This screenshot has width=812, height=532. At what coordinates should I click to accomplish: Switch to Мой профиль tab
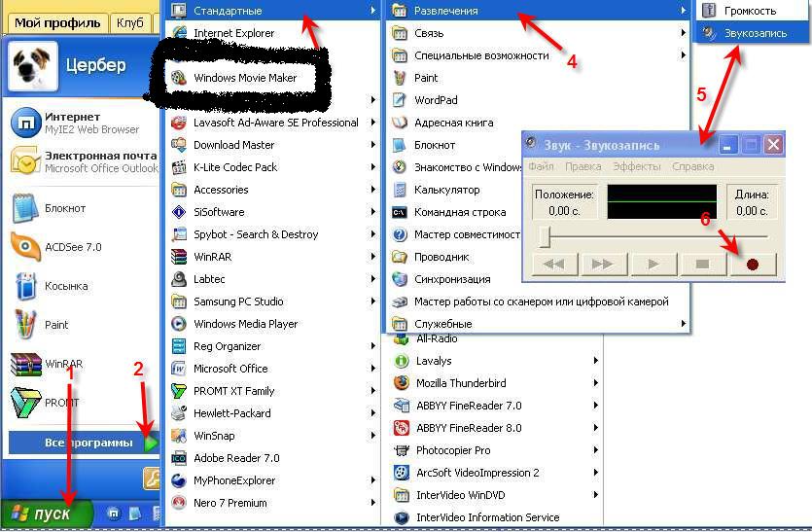click(57, 22)
